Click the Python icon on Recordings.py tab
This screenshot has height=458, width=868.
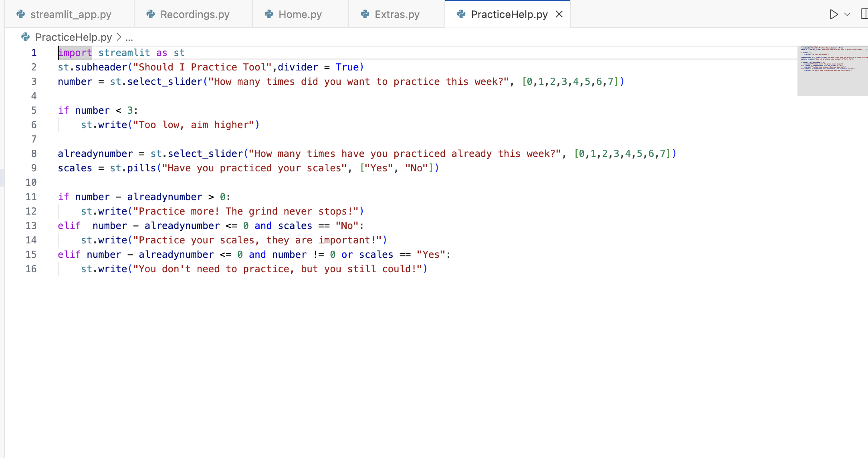coord(151,14)
